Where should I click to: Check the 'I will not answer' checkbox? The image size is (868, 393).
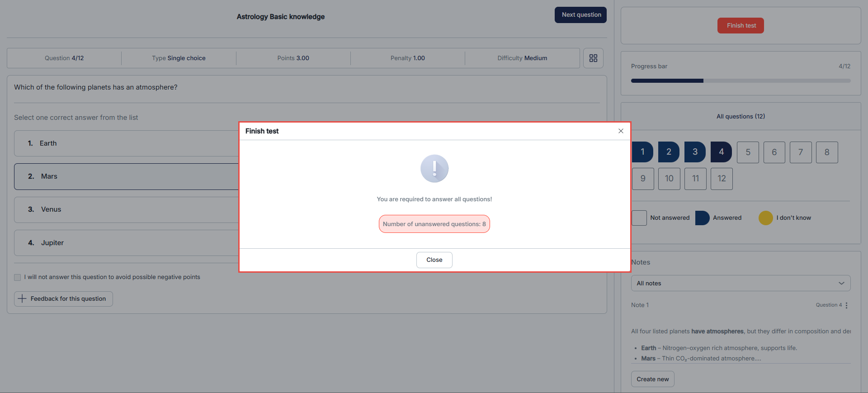click(18, 277)
